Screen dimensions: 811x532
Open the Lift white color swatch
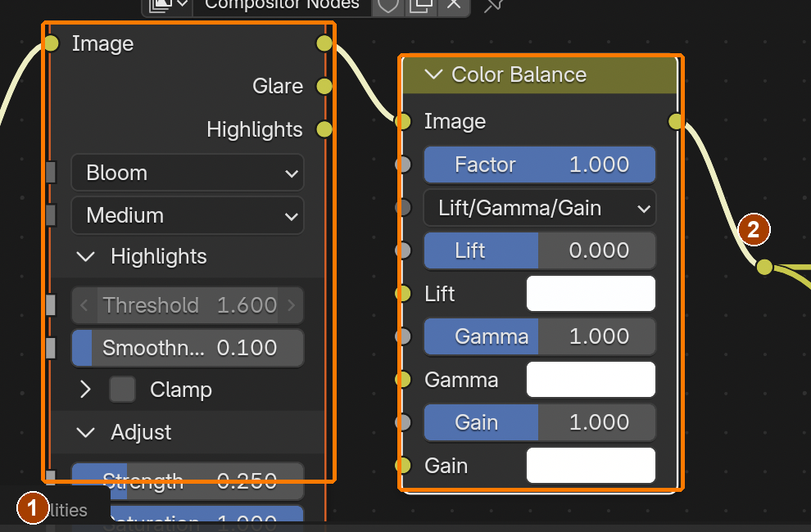pos(591,294)
